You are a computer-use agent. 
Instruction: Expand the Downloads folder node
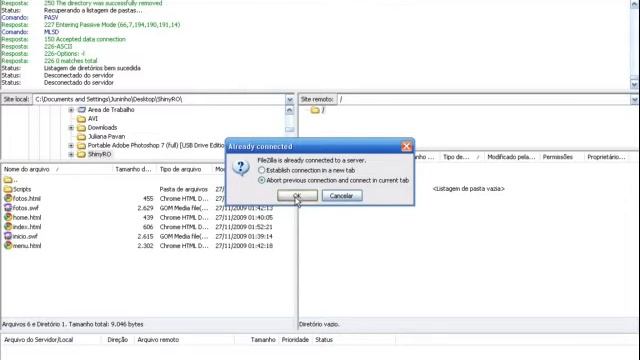(x=71, y=128)
